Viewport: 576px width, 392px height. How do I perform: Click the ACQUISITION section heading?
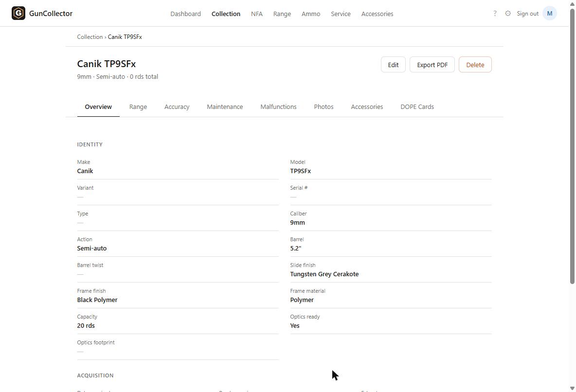[95, 375]
